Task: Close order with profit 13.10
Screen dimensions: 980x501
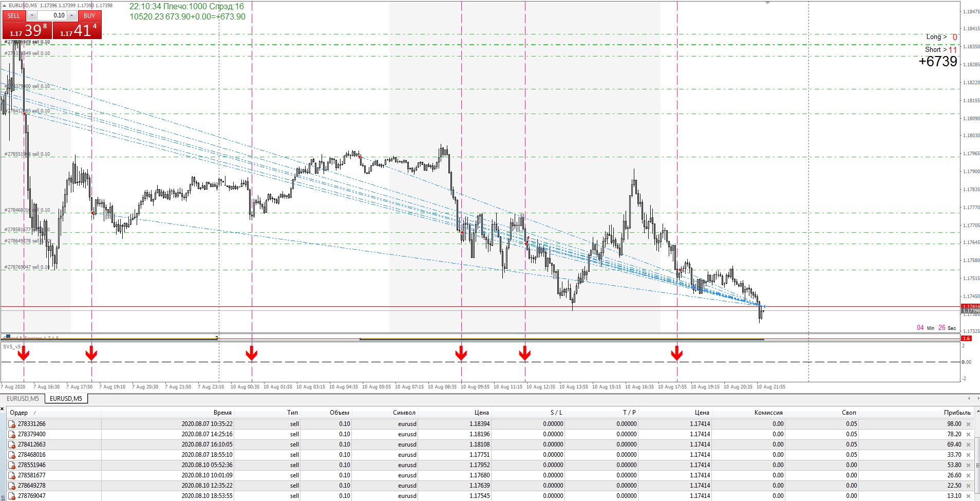Action: [969, 496]
